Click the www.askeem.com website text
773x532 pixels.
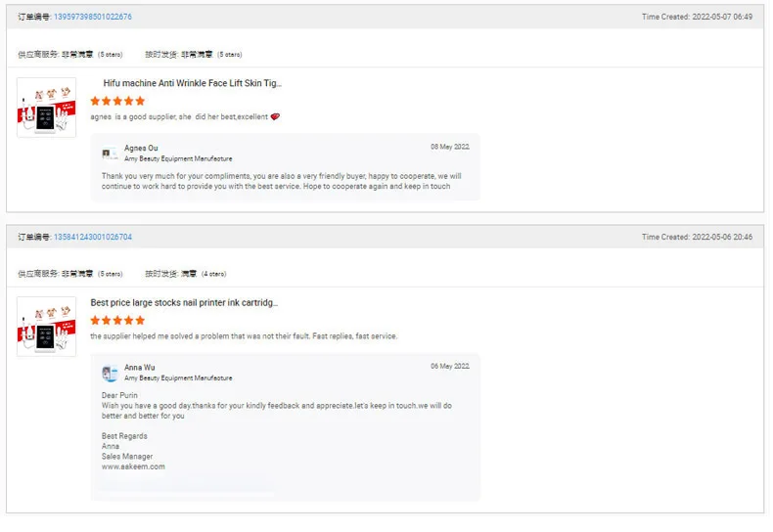(133, 466)
